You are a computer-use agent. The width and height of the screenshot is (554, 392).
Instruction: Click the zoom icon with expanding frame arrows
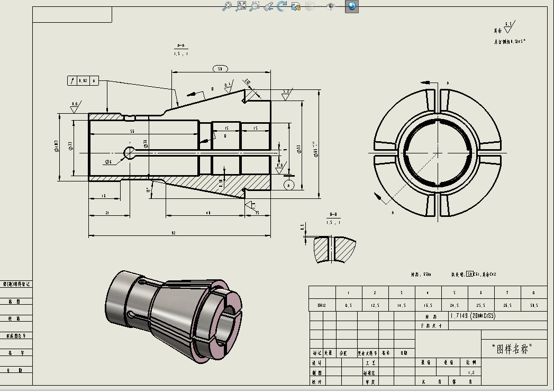coord(241,6)
